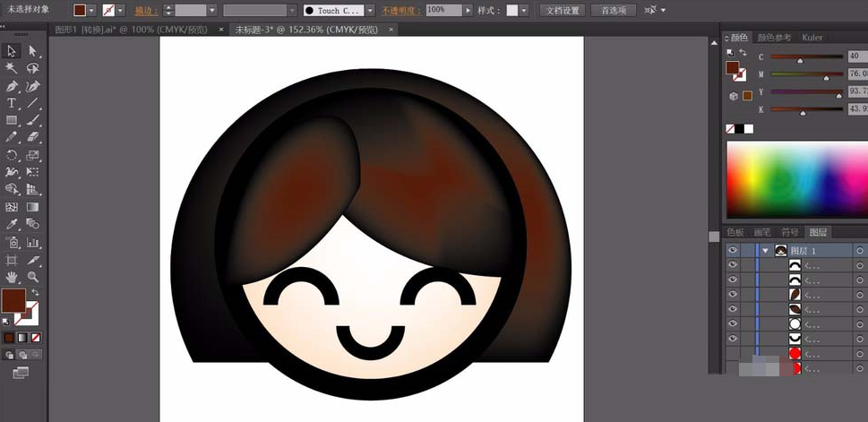Select the Direct Selection tool
The width and height of the screenshot is (868, 422).
33,51
